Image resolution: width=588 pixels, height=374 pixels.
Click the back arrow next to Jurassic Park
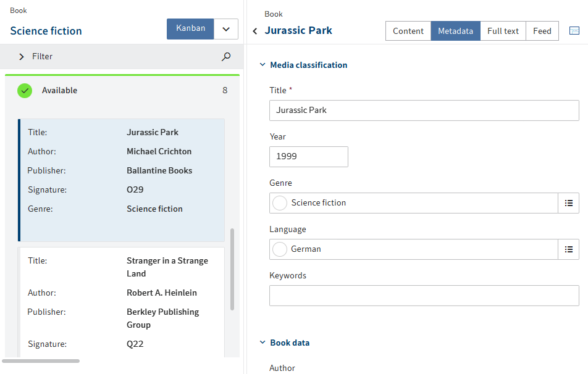coord(255,30)
